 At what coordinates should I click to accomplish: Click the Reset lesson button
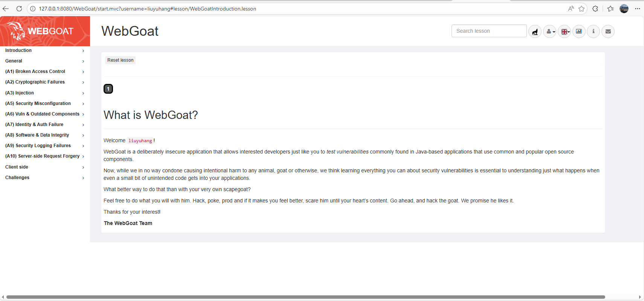click(120, 60)
